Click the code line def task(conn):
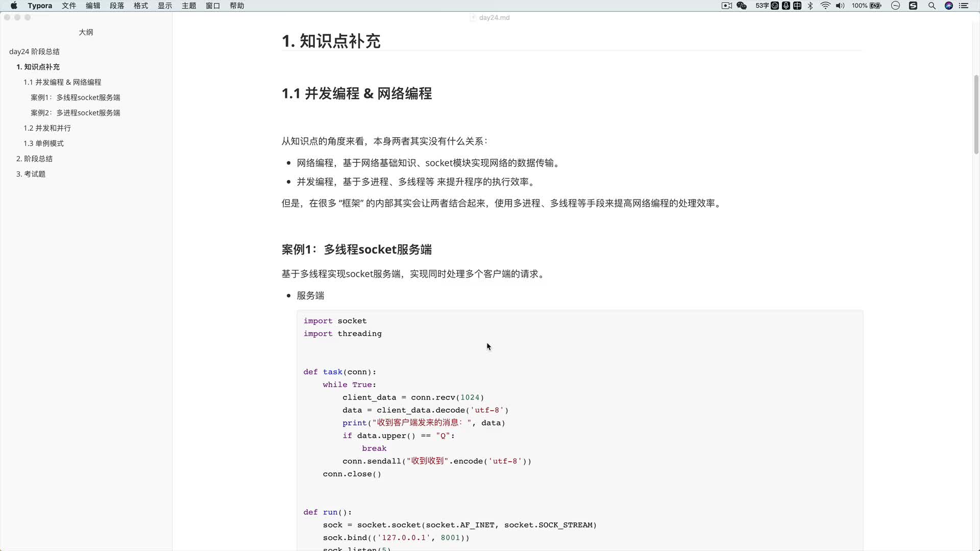This screenshot has height=551, width=980. tap(339, 372)
